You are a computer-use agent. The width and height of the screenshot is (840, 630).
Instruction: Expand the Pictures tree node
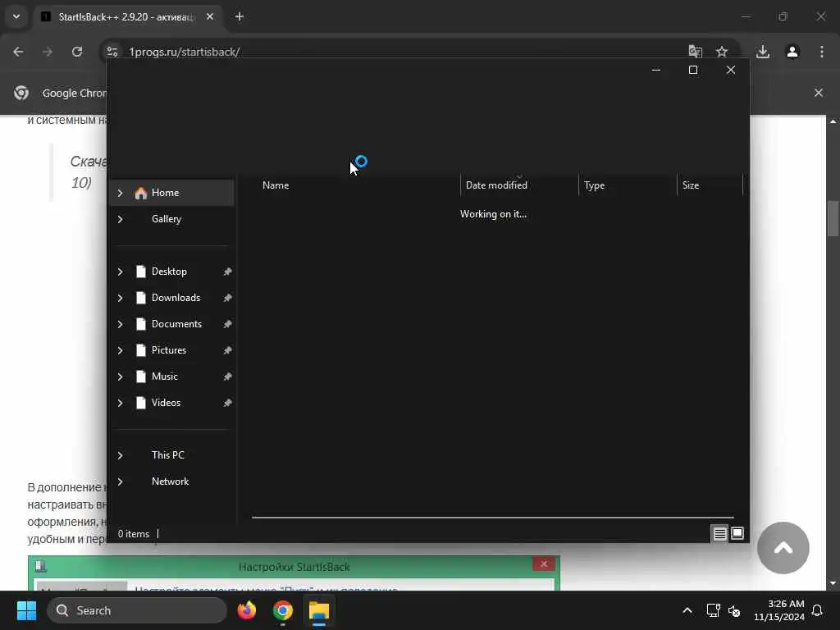click(121, 350)
